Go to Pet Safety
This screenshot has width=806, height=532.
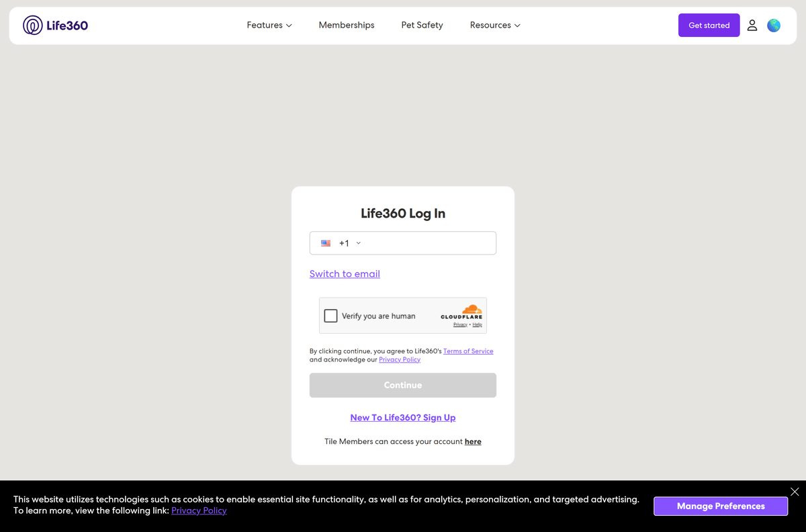pos(422,26)
